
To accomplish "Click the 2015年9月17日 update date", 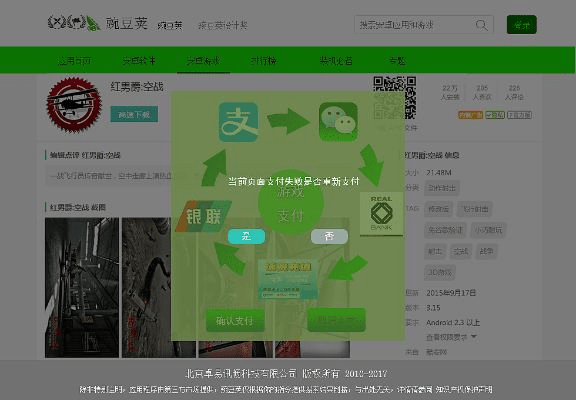I will point(451,293).
